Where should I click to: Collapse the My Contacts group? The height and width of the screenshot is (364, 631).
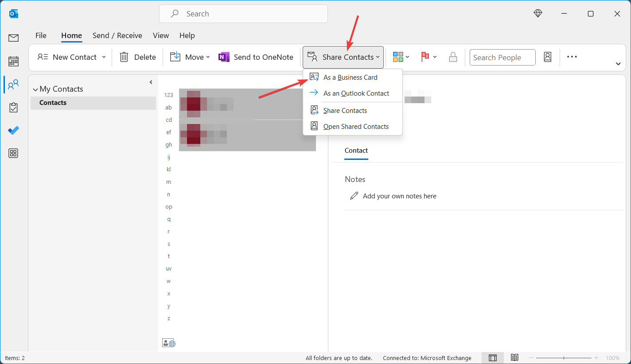(35, 89)
